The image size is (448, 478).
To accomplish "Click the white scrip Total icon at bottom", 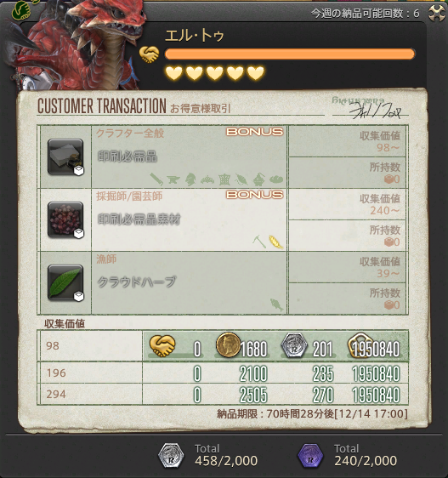I will pyautogui.click(x=171, y=456).
